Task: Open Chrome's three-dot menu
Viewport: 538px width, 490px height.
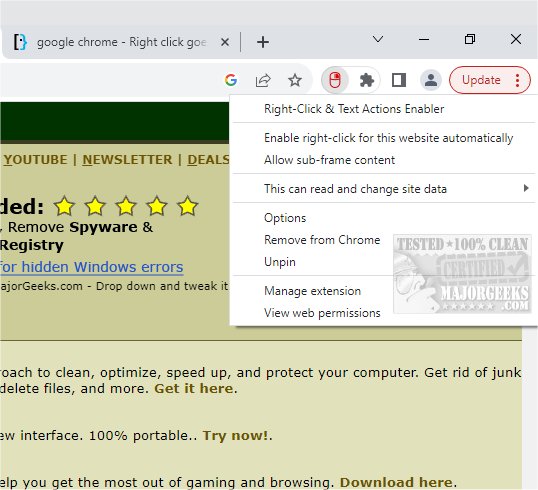Action: pos(517,80)
